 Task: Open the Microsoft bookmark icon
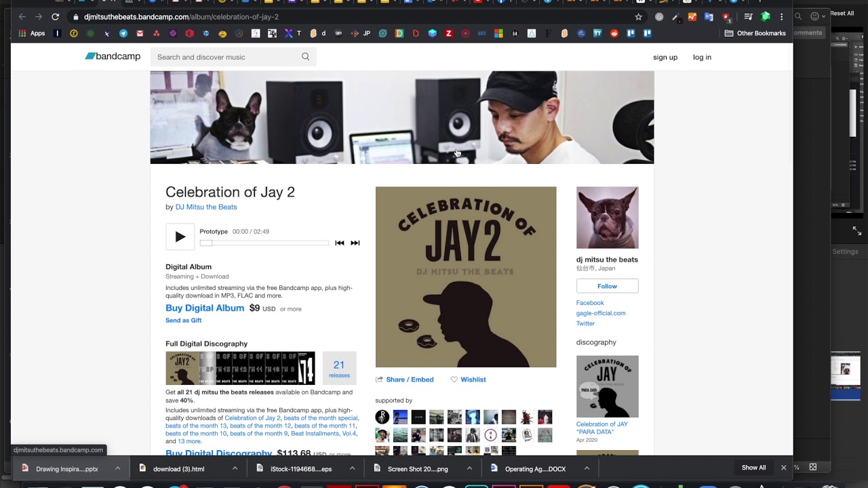[498, 33]
